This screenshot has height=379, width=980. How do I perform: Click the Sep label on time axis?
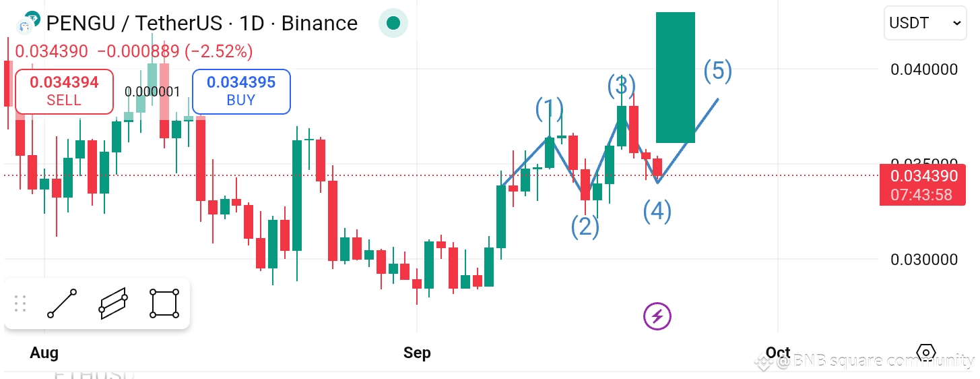417,353
